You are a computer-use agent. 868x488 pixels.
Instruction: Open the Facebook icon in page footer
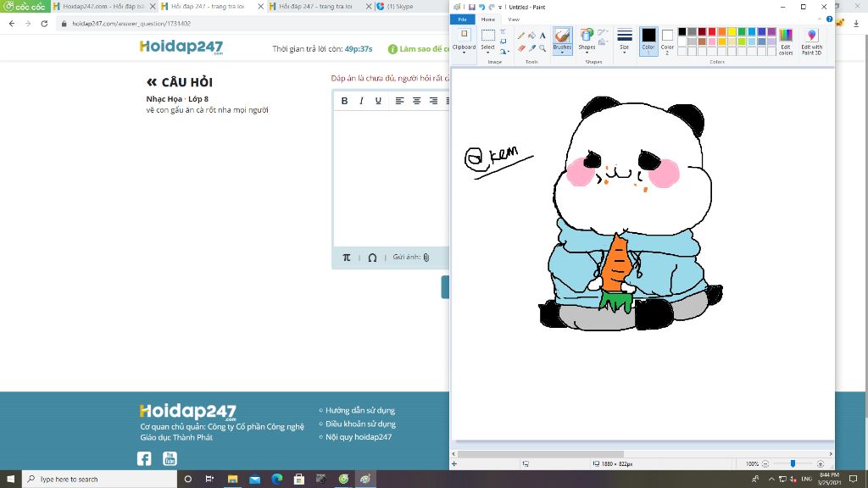[144, 458]
